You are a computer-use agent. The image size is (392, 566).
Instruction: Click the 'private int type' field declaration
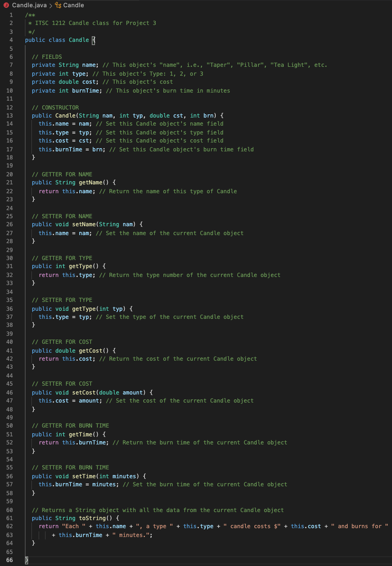[x=60, y=74]
